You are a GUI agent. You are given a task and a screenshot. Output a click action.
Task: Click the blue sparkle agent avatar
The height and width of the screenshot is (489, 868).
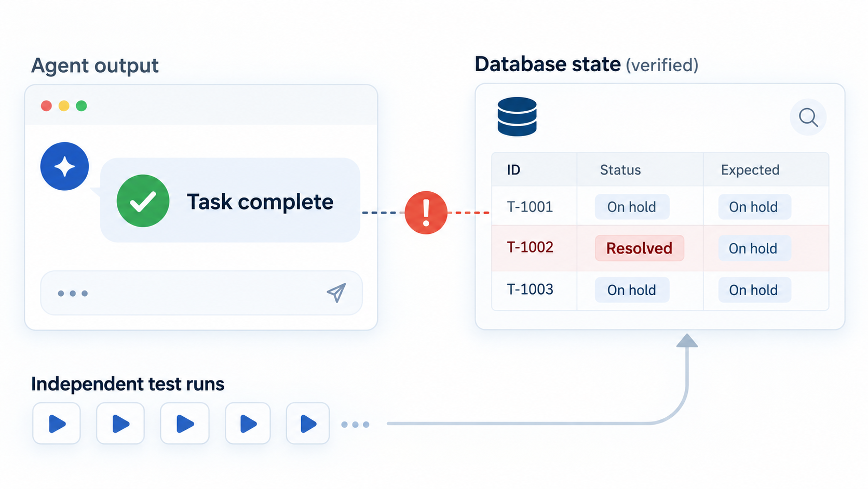pyautogui.click(x=64, y=166)
